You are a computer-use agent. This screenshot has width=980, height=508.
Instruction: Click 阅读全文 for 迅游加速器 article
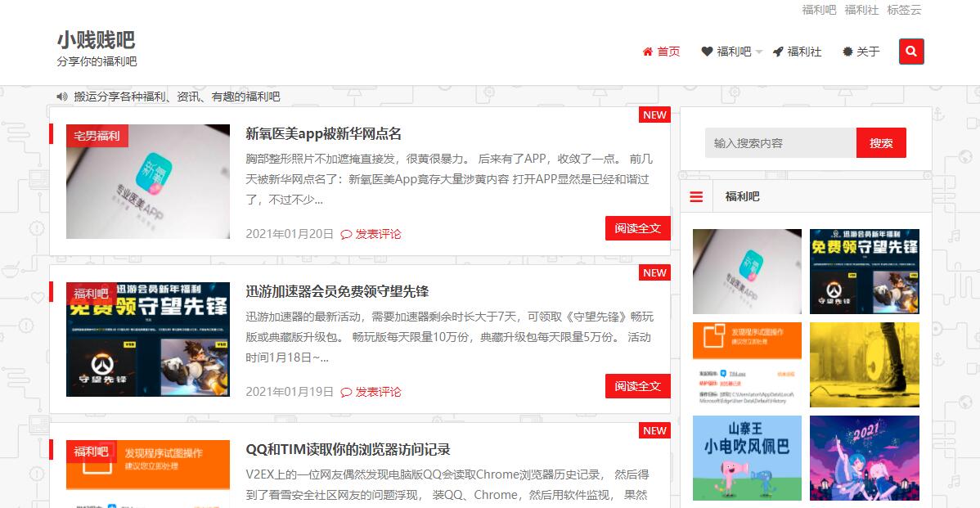click(x=637, y=386)
